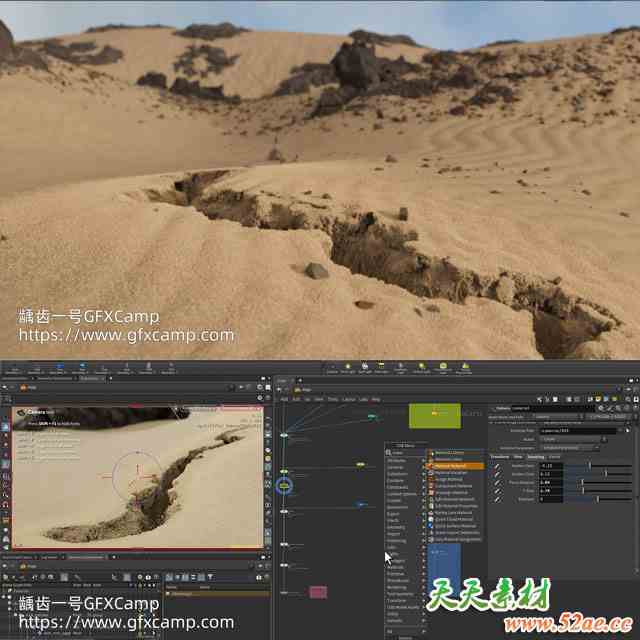
Task: Open the Help menu in the network editor
Action: 376,399
